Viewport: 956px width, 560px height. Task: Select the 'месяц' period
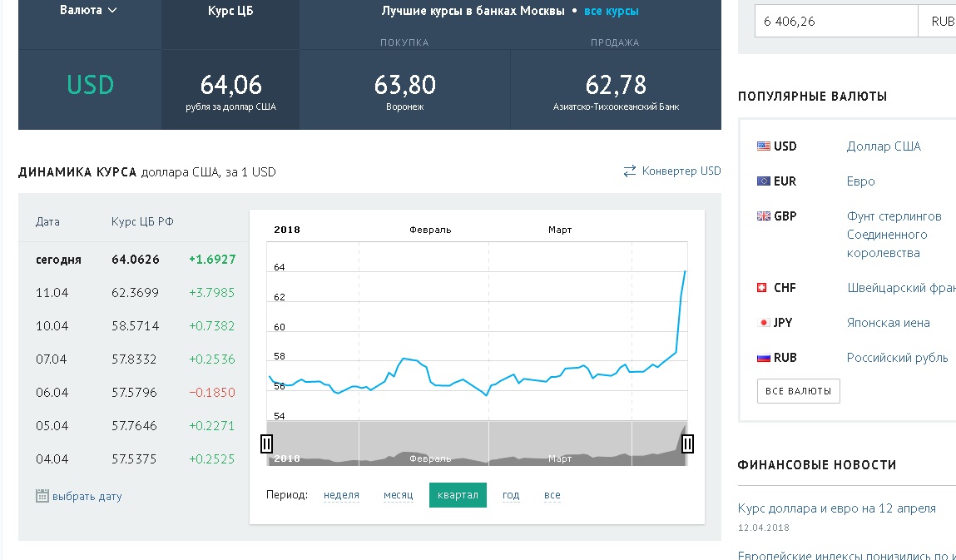click(x=399, y=495)
